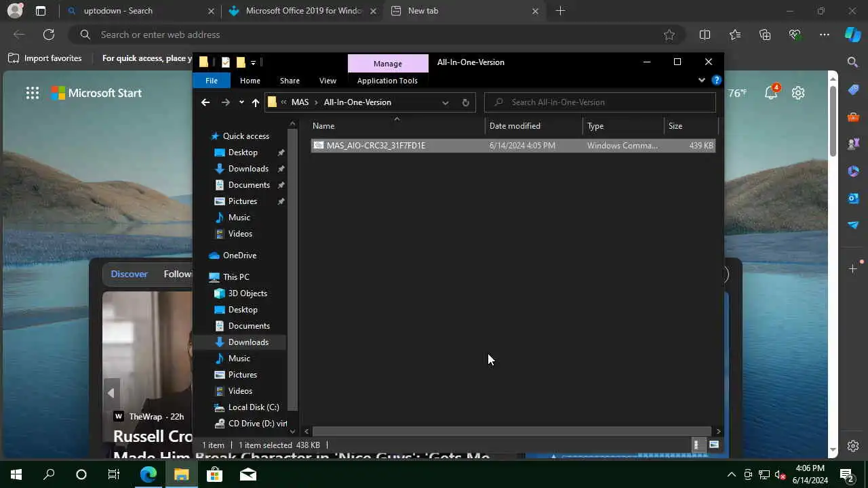Open address bar previous locations dropdown

pyautogui.click(x=445, y=102)
